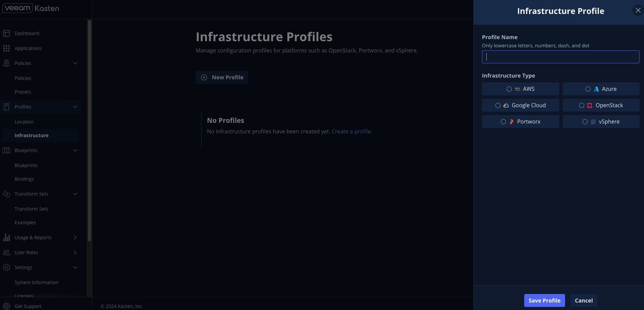Click the Usage & Reports bar chart icon
Viewport: 644px width, 310px height.
point(6,238)
